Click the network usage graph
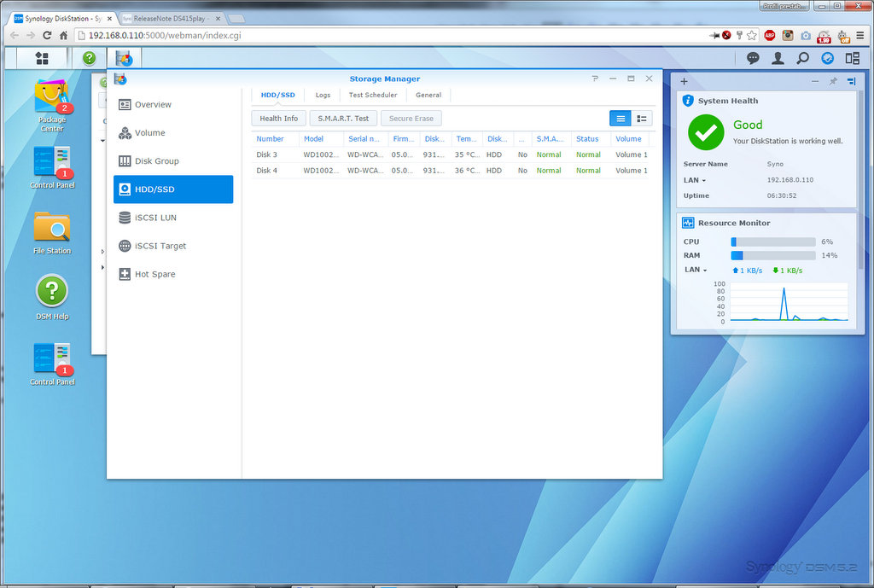The image size is (874, 588). coord(789,301)
